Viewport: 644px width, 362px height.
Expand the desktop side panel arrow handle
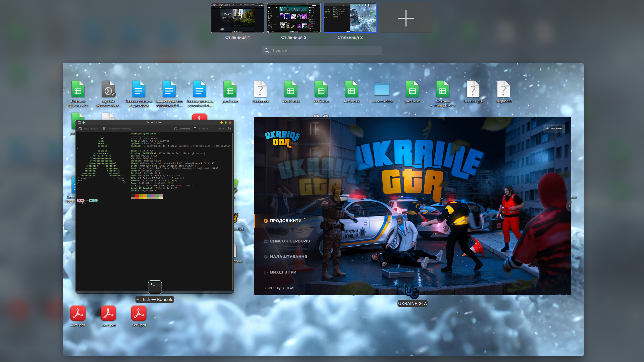click(x=569, y=206)
